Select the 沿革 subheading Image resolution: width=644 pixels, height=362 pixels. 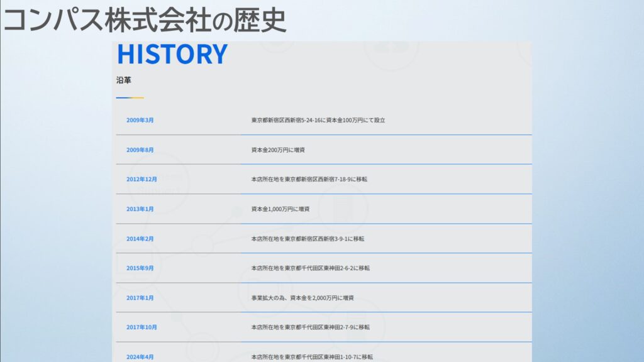tap(123, 80)
